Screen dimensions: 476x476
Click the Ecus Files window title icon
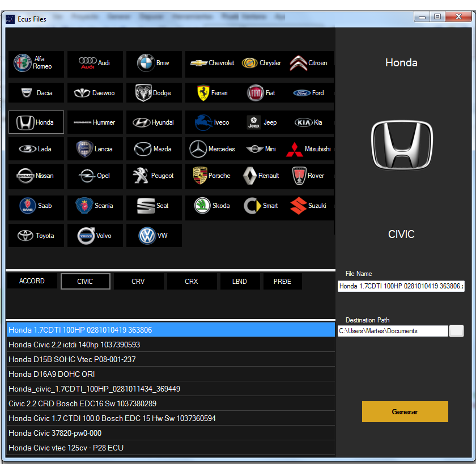[10, 19]
